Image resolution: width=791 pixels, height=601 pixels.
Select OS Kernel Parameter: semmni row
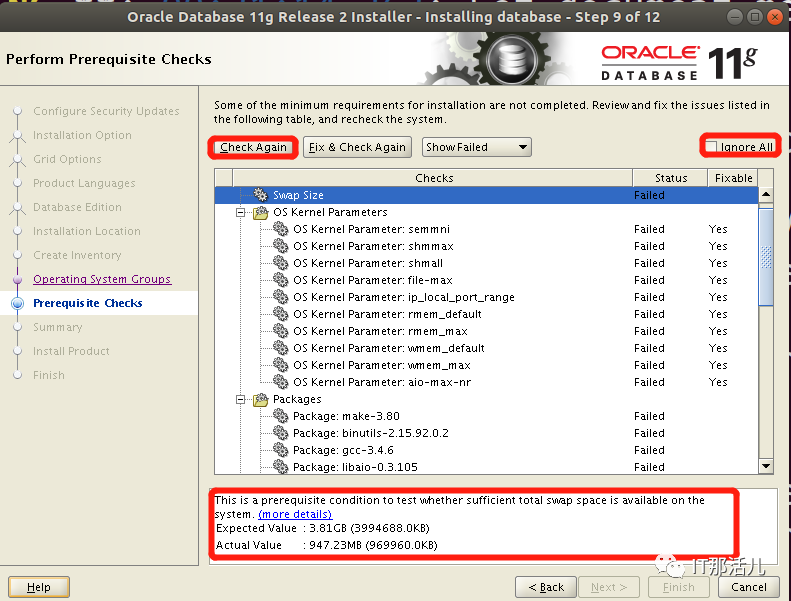(486, 229)
